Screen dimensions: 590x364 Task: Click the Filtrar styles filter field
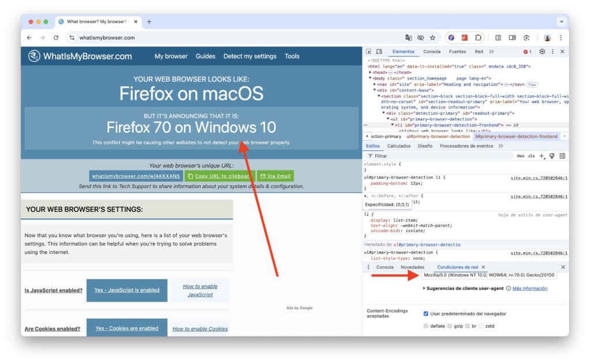click(438, 156)
